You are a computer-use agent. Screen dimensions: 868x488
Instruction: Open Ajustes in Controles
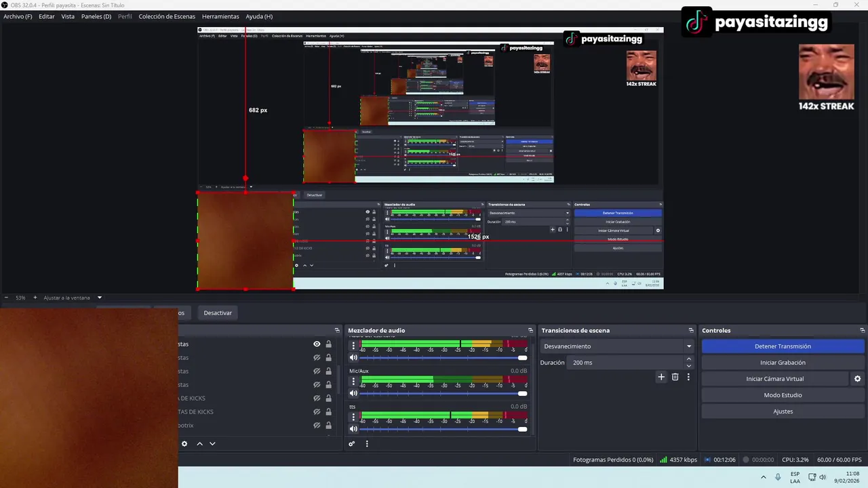[x=783, y=411]
